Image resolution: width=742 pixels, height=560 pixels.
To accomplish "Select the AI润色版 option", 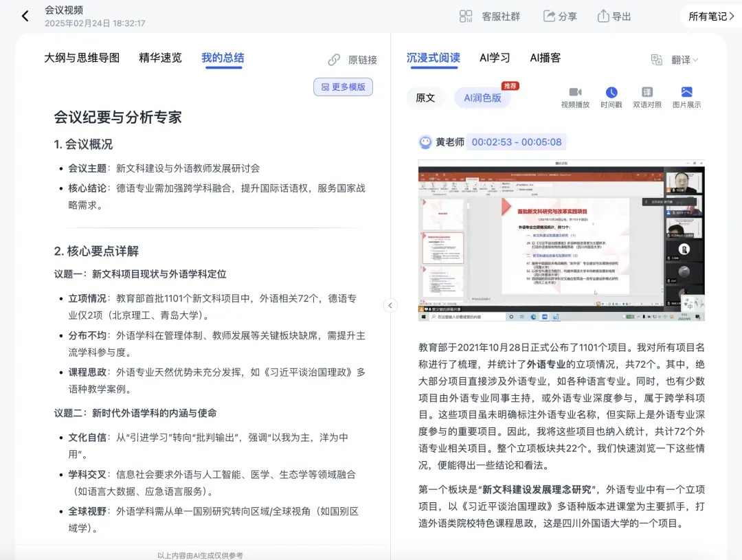I will (482, 98).
